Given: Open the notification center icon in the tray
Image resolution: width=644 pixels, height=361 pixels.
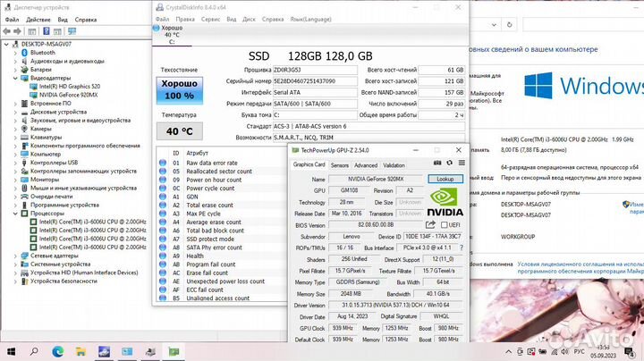Looking at the screenshot, I should (x=629, y=351).
